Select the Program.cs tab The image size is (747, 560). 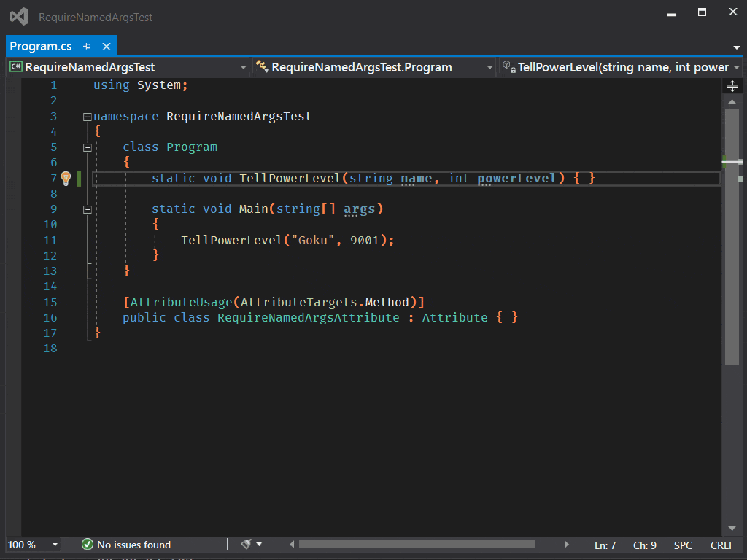pos(41,47)
